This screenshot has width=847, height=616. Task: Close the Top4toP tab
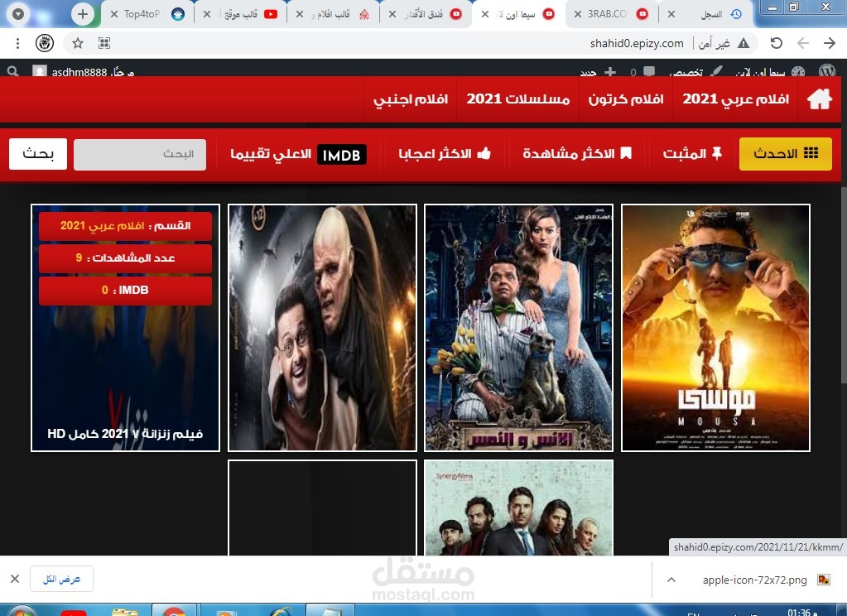click(114, 14)
